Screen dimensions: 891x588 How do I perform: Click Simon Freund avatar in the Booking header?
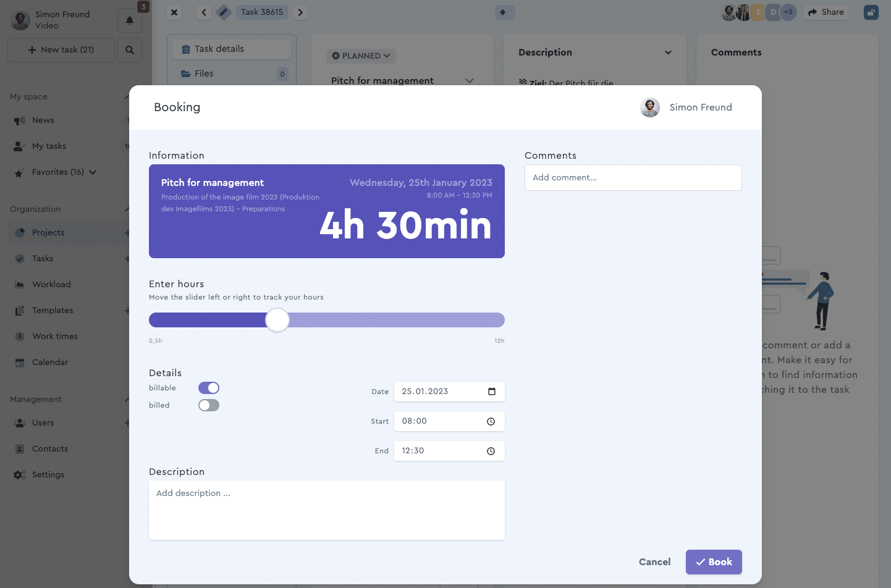[x=650, y=107]
